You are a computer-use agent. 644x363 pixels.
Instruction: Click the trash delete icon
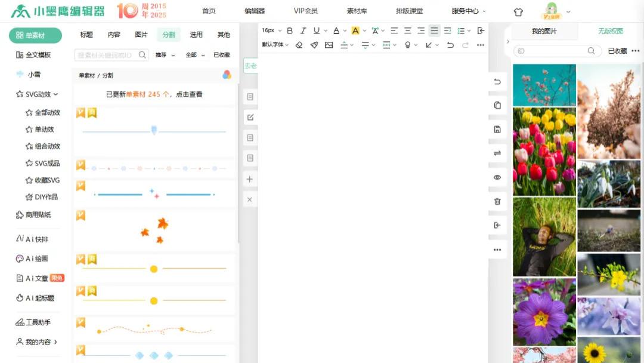(x=497, y=201)
